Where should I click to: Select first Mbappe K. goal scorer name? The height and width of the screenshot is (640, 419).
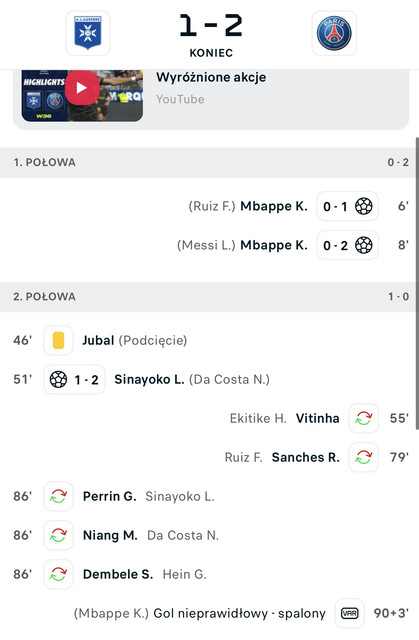pyautogui.click(x=274, y=206)
